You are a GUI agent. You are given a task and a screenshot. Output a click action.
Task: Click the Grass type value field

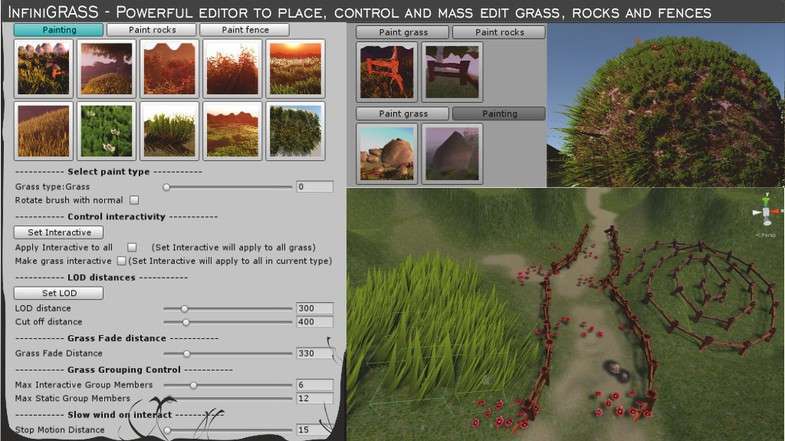[x=314, y=187]
